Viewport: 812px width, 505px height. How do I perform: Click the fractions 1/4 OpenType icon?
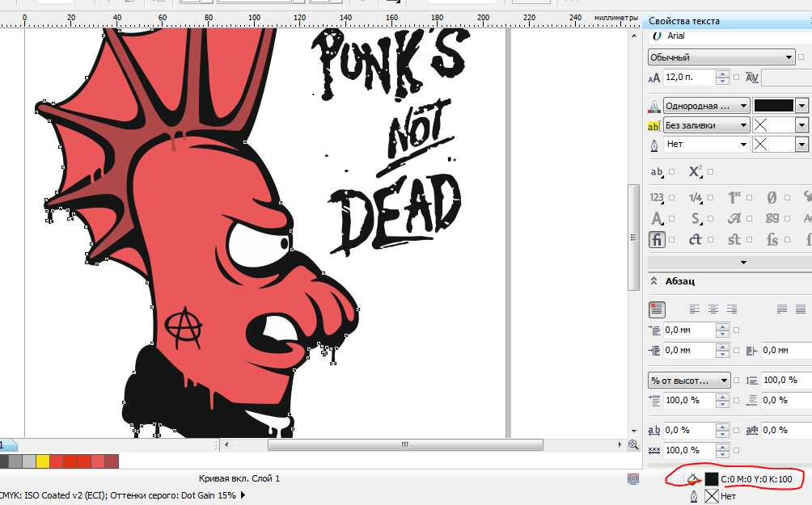[x=696, y=198]
